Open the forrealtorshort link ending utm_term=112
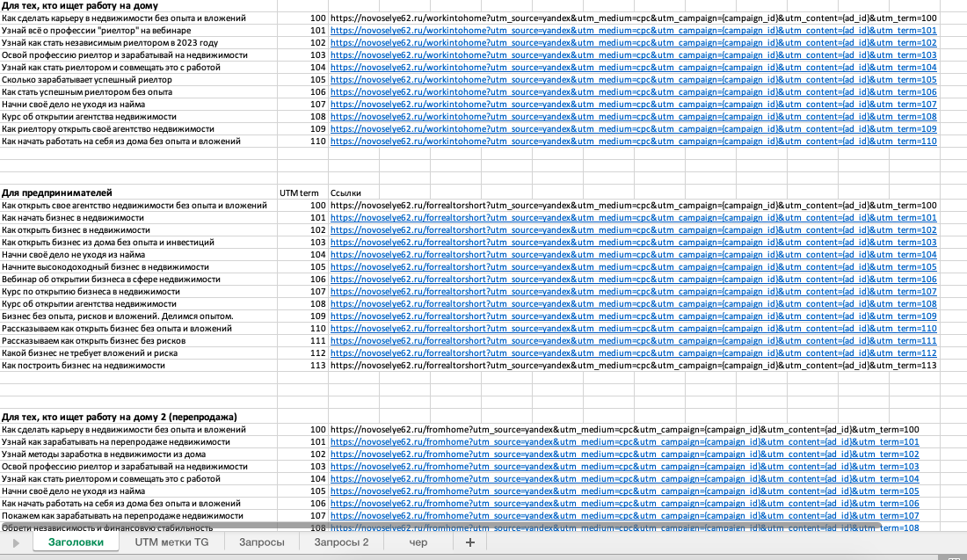The height and width of the screenshot is (560, 967). (633, 353)
